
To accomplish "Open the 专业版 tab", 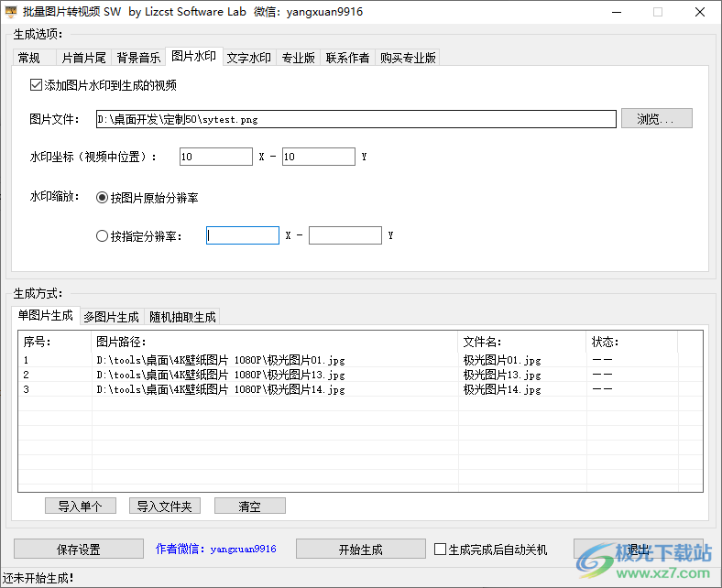I will tap(299, 58).
